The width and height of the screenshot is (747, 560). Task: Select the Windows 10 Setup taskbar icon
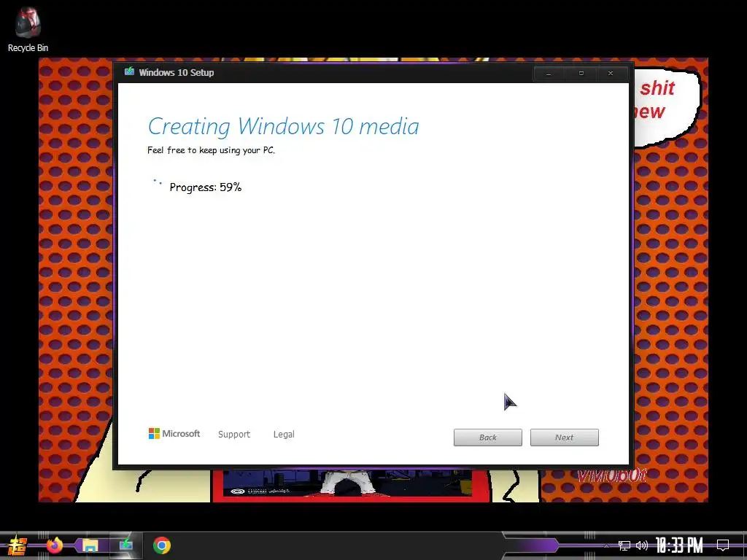125,545
